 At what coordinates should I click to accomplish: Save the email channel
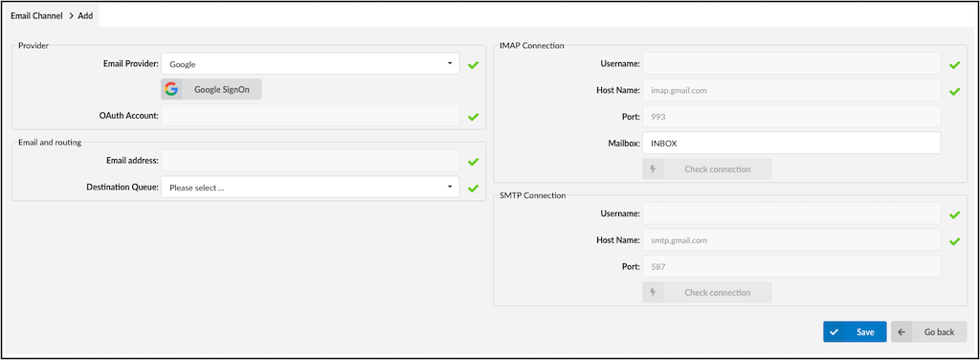[x=855, y=332]
